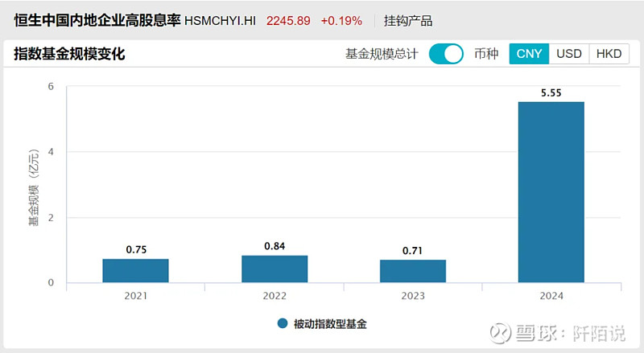Click the y-axis tick label 4
Image resolution: width=644 pixels, height=353 pixels.
tap(51, 152)
